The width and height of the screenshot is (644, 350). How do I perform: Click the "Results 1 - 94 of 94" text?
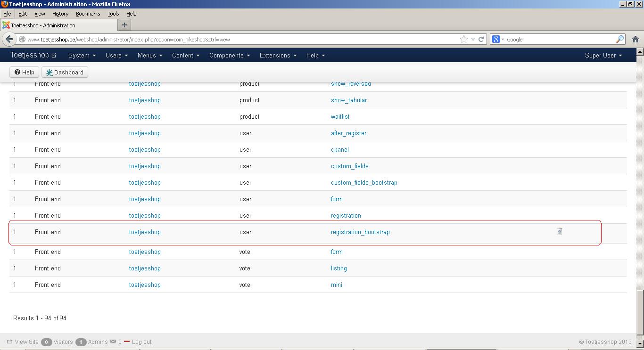point(40,318)
